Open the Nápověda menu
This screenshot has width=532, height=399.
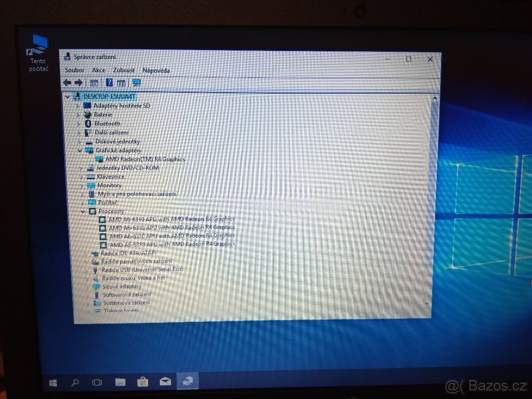click(156, 70)
